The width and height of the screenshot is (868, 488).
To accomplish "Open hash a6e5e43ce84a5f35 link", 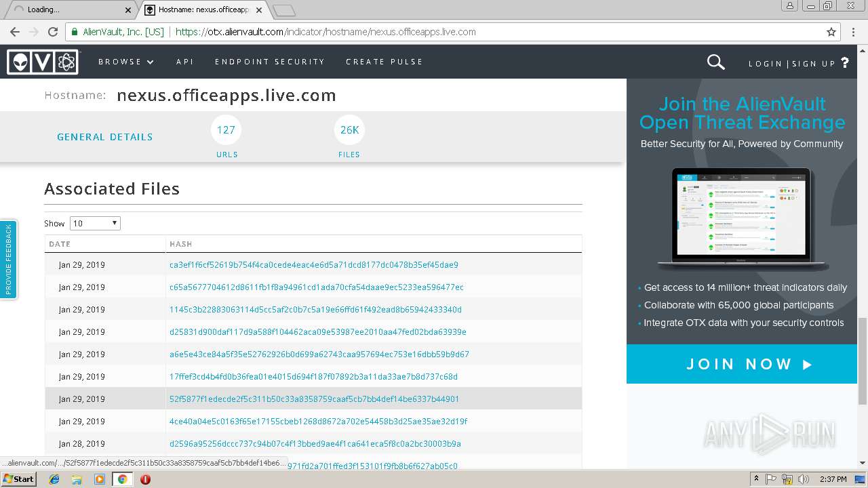I will click(x=319, y=354).
